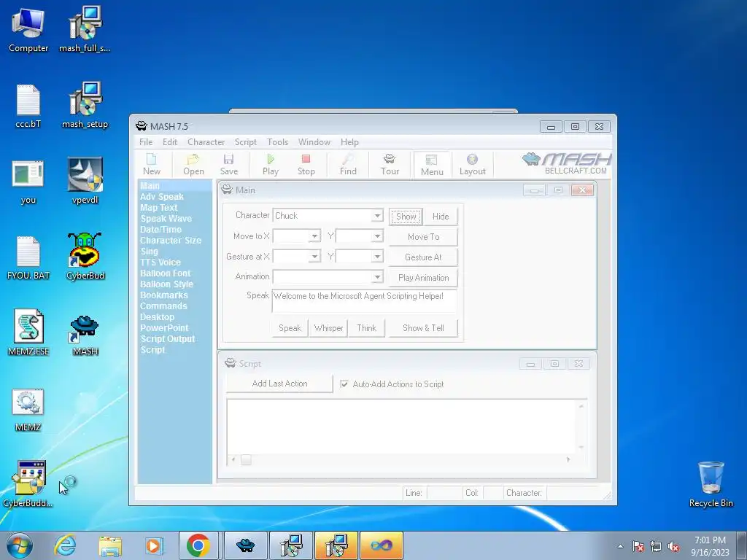Click inside the Script text area
747x560 pixels.
(402, 426)
